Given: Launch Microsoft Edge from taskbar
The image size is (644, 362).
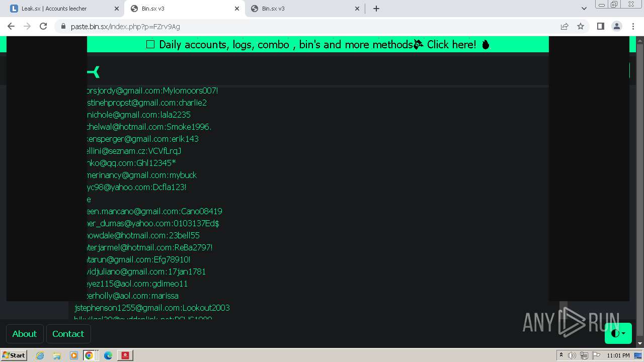Looking at the screenshot, I should 108,355.
